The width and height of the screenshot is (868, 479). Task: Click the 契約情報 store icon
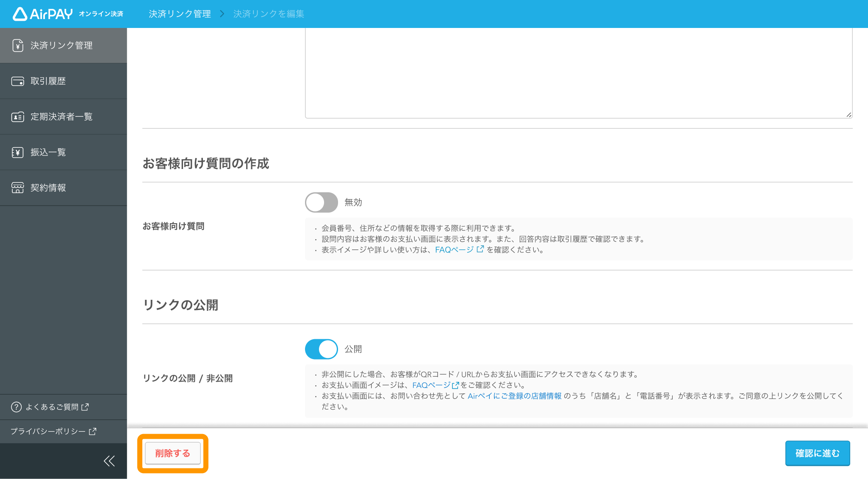pyautogui.click(x=18, y=188)
